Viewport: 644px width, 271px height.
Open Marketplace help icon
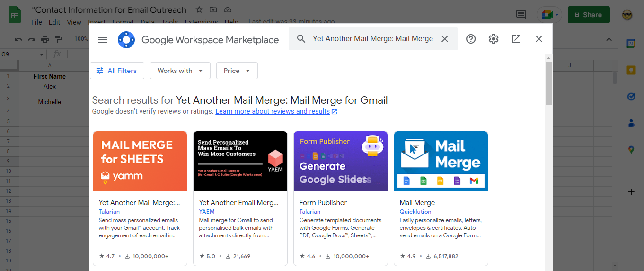pos(471,39)
